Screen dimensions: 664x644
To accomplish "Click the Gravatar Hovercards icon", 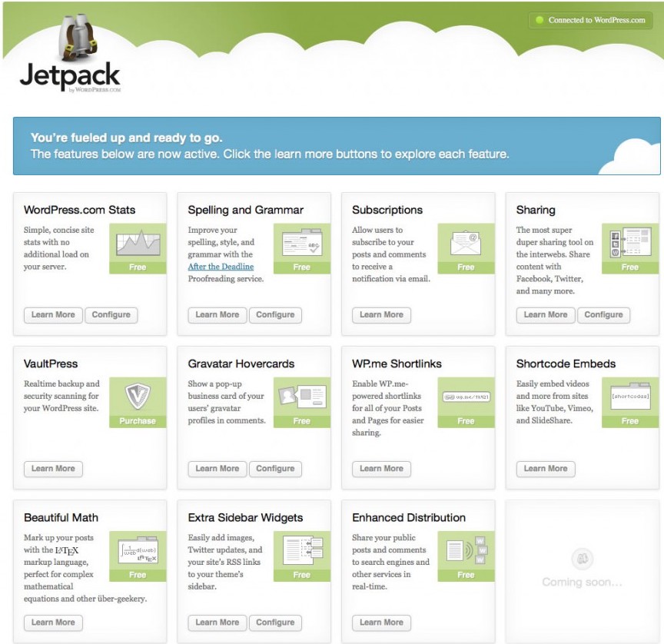I will (x=301, y=396).
